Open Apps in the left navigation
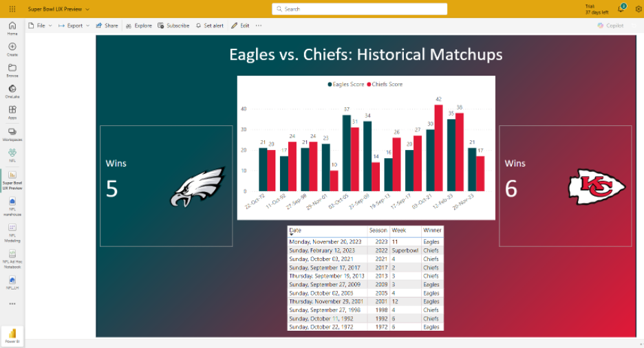644x348 pixels. (12, 112)
